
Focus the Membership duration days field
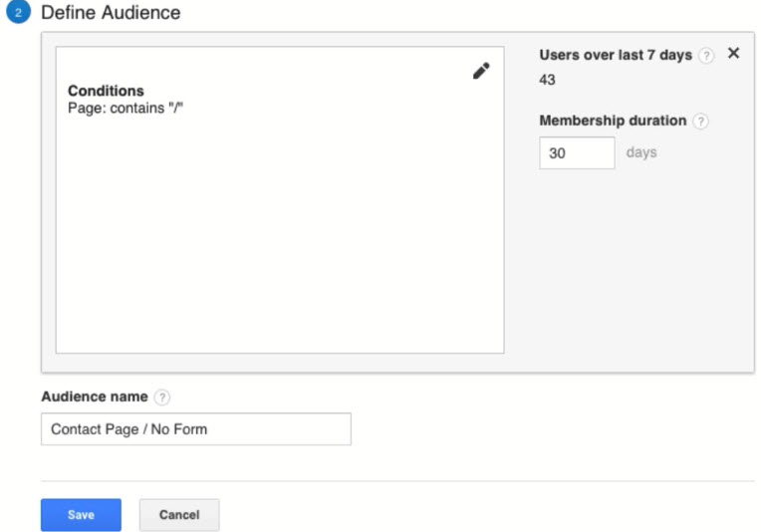(x=577, y=153)
